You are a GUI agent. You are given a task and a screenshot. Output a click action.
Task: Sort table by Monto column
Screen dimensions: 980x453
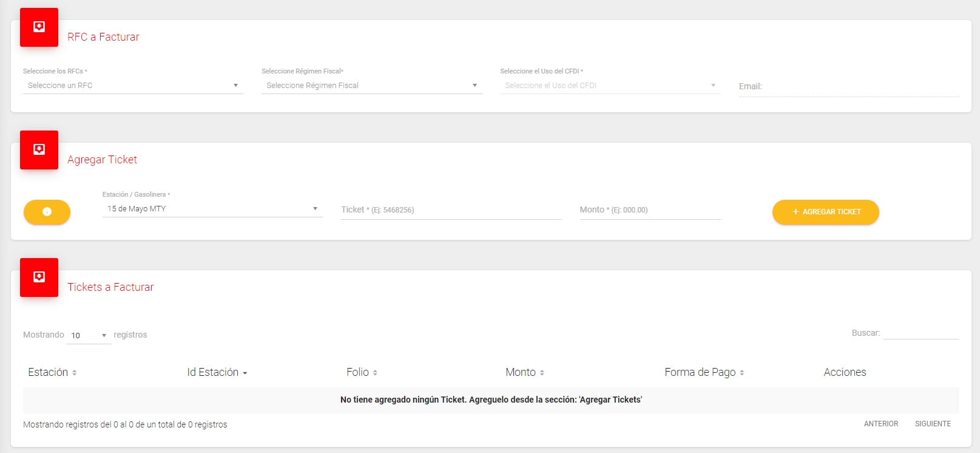point(524,372)
